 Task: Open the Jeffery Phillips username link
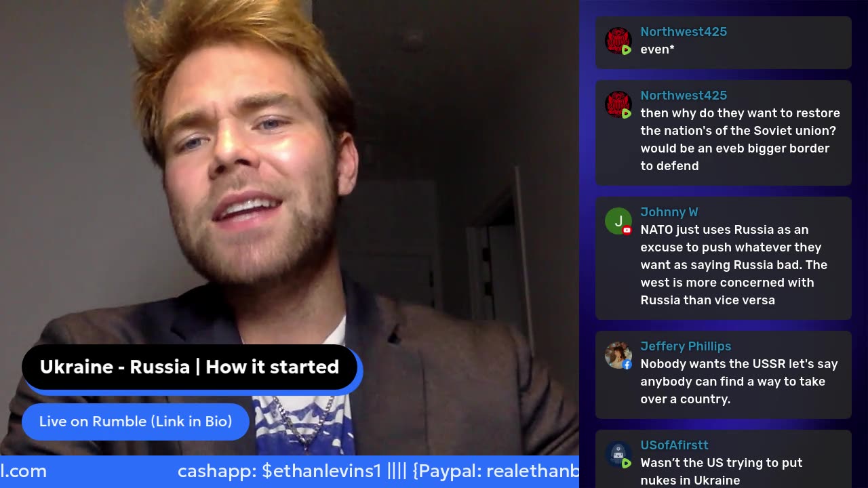686,346
